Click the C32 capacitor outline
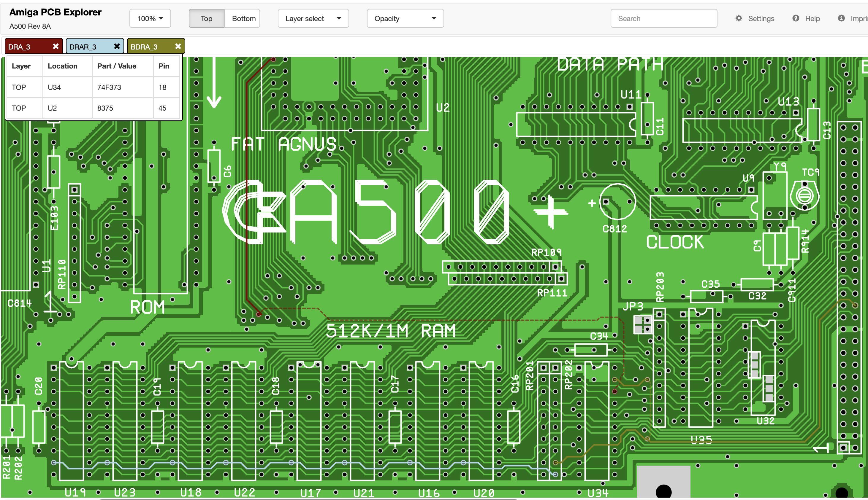This screenshot has width=868, height=500. (x=757, y=285)
